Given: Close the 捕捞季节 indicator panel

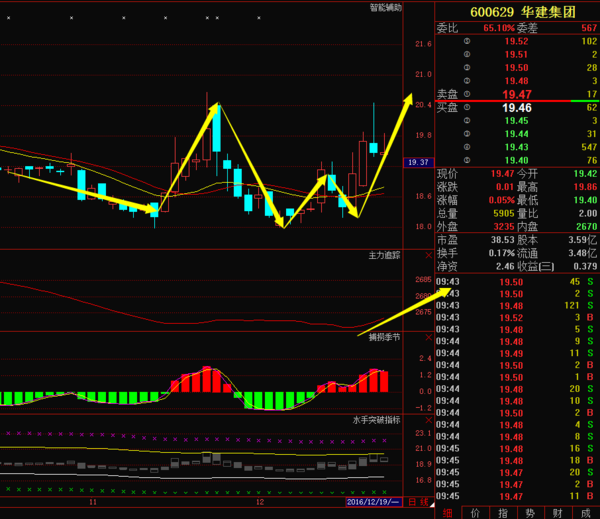Looking at the screenshot, I should [x=429, y=338].
